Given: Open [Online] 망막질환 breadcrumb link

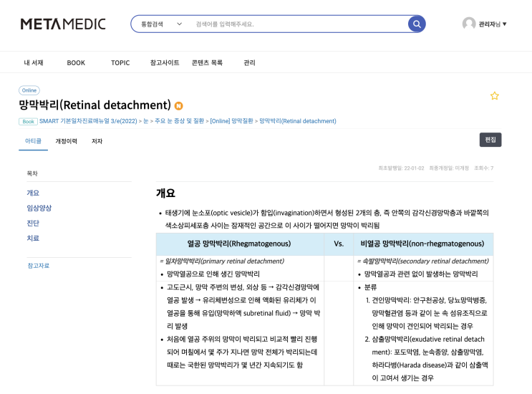Looking at the screenshot, I should pos(232,121).
